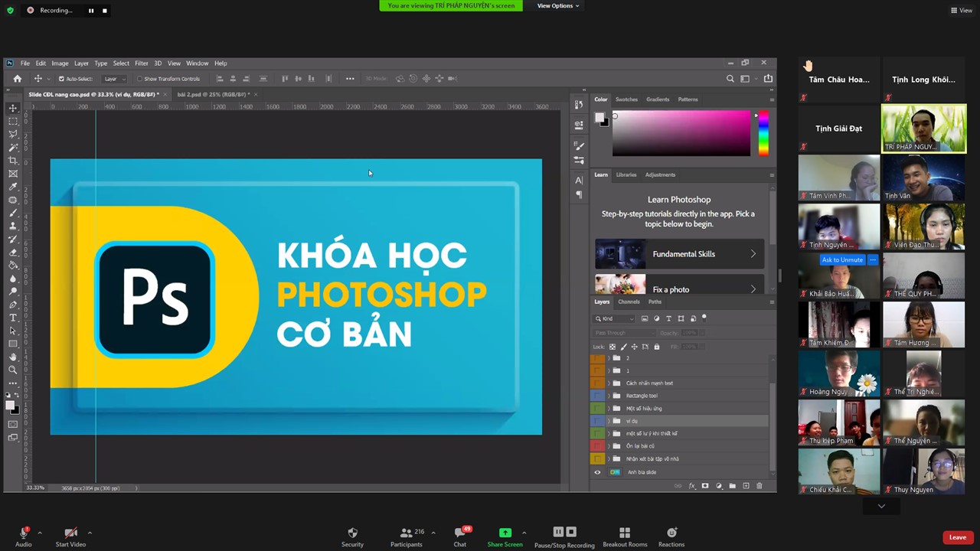980x551 pixels.
Task: Create a new layer
Action: 746,486
